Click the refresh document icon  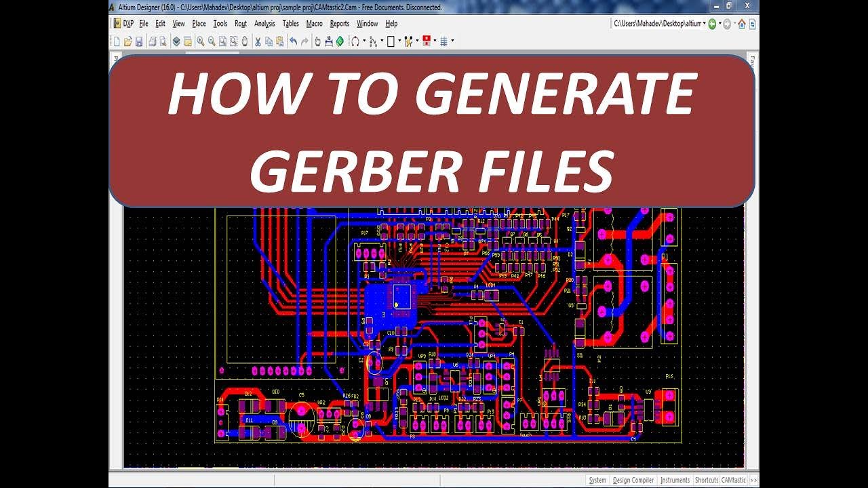pos(752,24)
